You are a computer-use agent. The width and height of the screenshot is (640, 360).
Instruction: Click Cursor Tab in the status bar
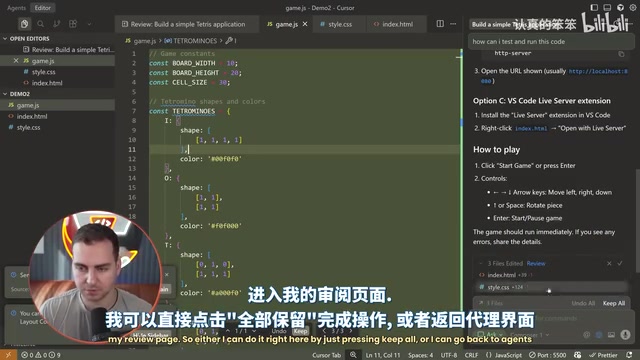(327, 355)
